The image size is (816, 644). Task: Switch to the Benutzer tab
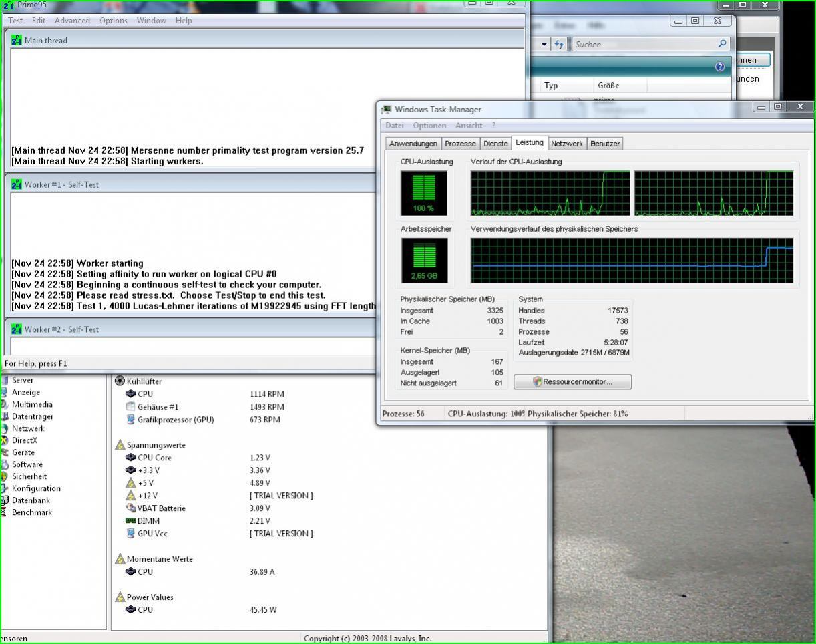tap(605, 144)
